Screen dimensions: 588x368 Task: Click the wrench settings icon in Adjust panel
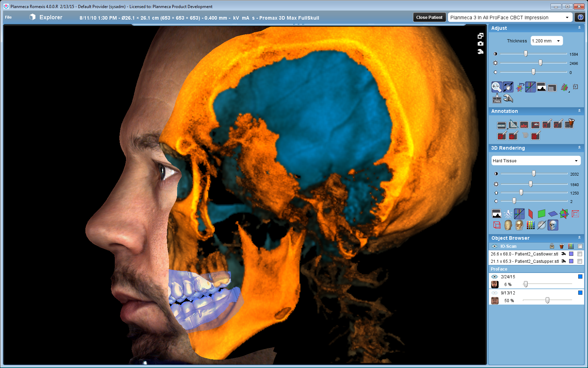pyautogui.click(x=509, y=99)
